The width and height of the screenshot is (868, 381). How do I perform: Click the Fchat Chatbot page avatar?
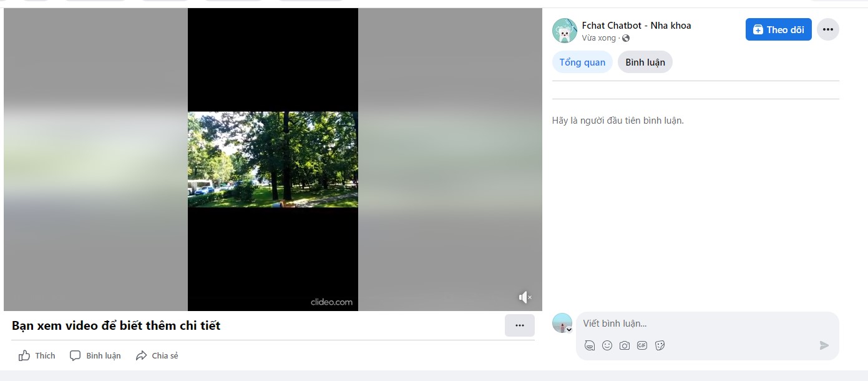[564, 31]
